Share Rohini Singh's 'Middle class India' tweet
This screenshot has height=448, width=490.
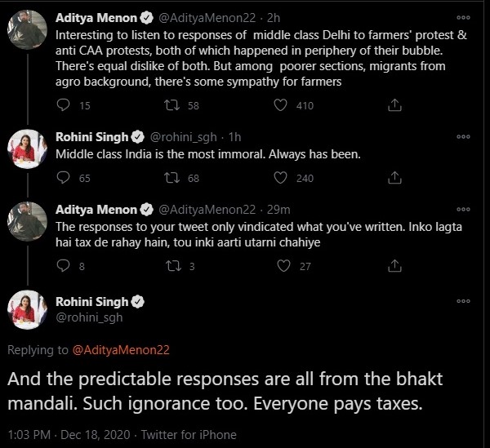[x=394, y=178]
